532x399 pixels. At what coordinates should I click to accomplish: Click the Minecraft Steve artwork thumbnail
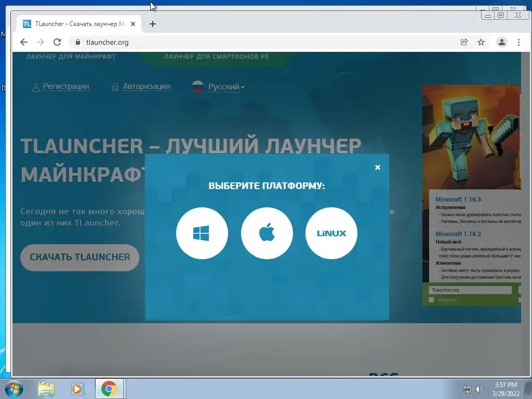pos(471,137)
